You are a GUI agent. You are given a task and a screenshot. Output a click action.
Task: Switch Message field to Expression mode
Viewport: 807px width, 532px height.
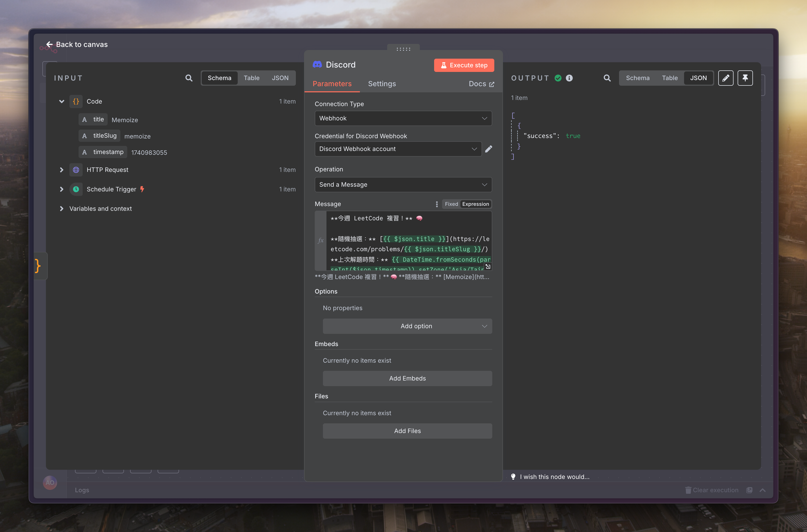[475, 204]
